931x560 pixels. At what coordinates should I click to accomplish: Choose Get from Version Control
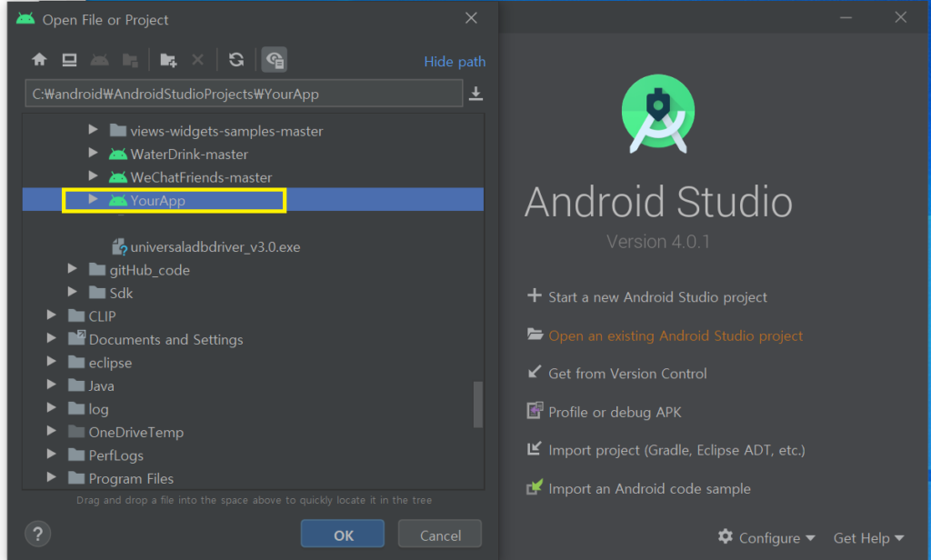[x=627, y=374]
